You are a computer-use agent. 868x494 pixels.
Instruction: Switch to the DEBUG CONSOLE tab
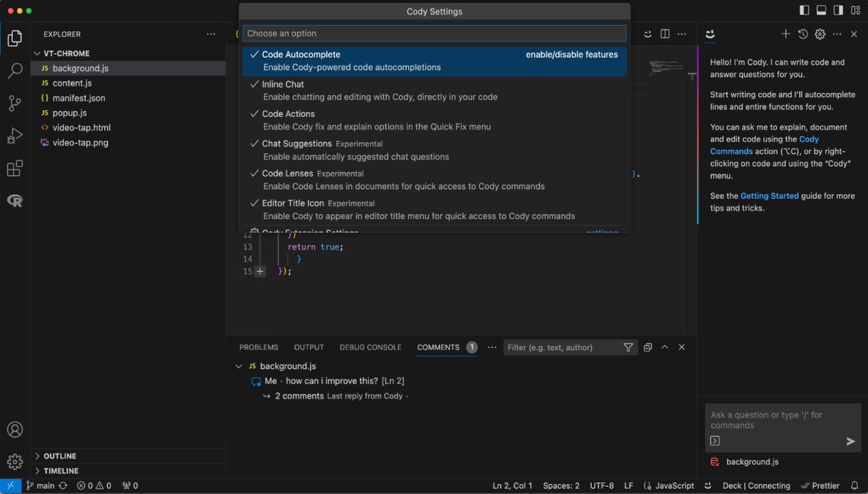click(370, 347)
